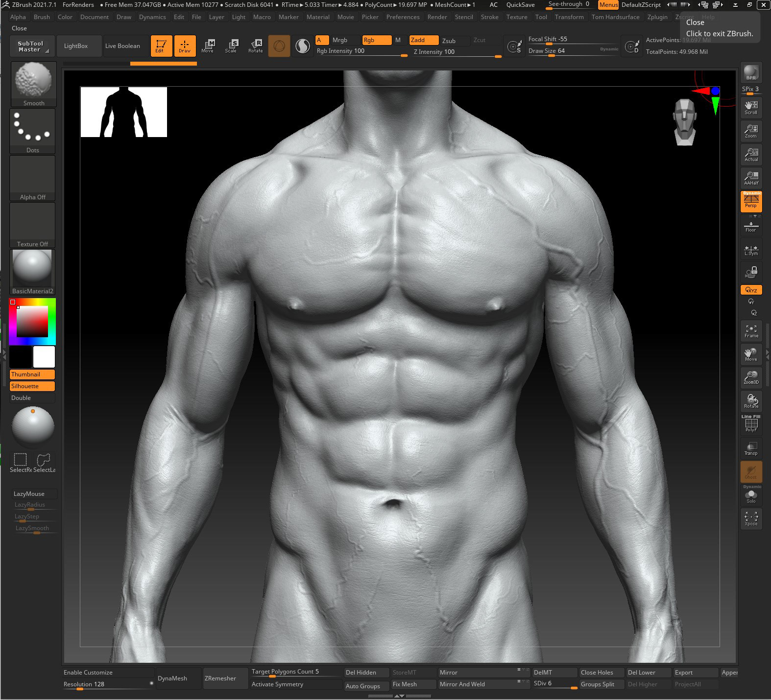Select the Scale transform tool icon
Image resolution: width=771 pixels, height=700 pixels.
pos(231,46)
